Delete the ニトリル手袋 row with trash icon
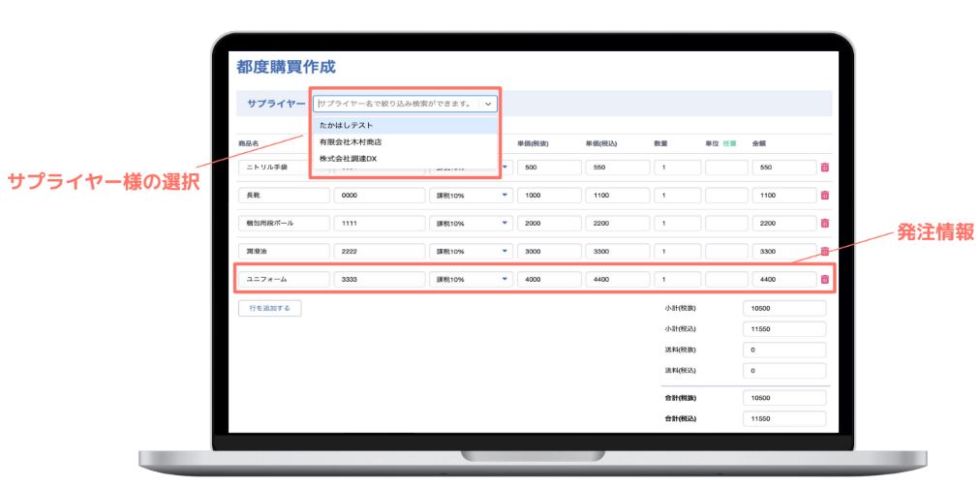Image resolution: width=980 pixels, height=488 pixels. point(824,168)
